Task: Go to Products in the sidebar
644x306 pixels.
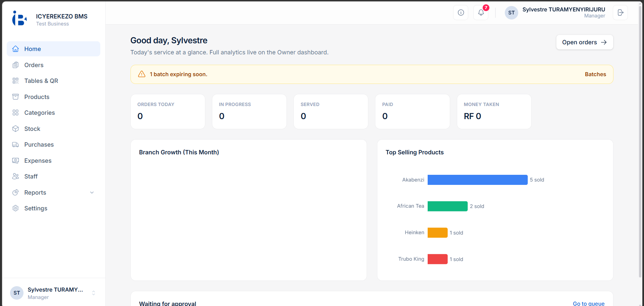Action: point(54,97)
